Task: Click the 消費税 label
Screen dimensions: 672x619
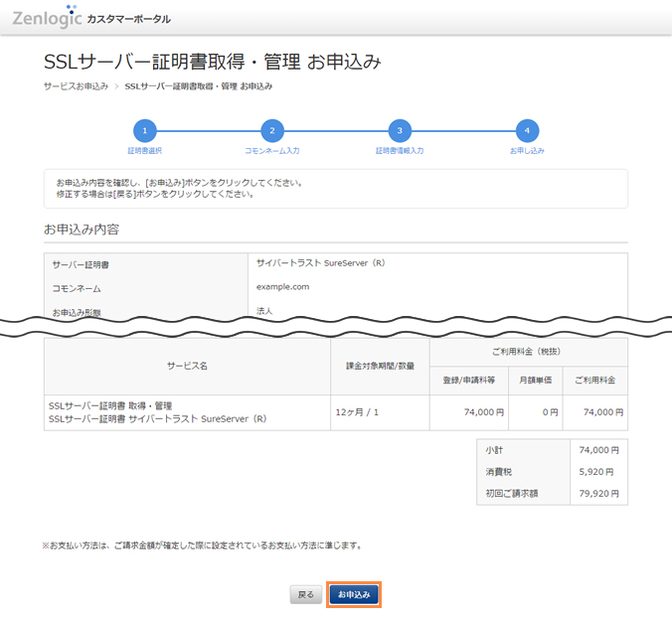Action: tap(498, 472)
